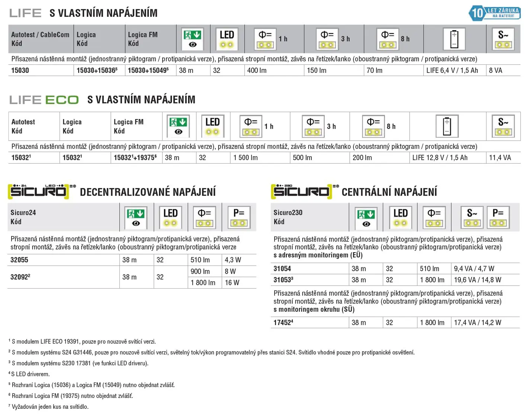This screenshot has width=532, height=414.
Task: Click footnote 1 about module LIFE ECO 19391
Action: point(82,341)
